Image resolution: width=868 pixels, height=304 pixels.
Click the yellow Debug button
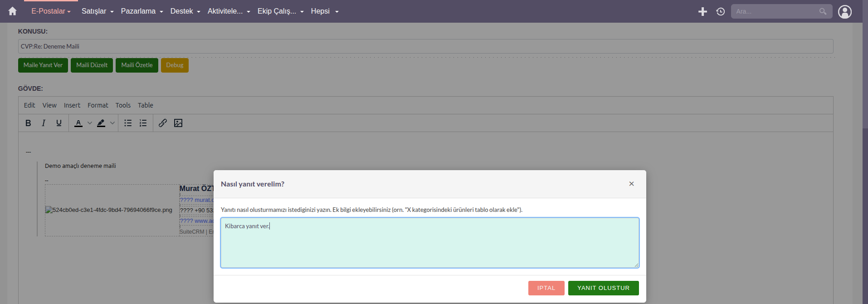point(175,65)
